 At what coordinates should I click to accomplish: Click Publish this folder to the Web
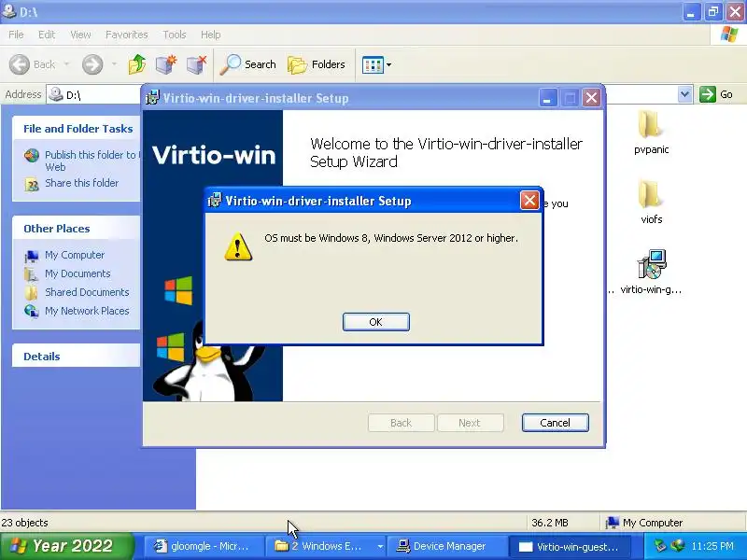[92, 161]
